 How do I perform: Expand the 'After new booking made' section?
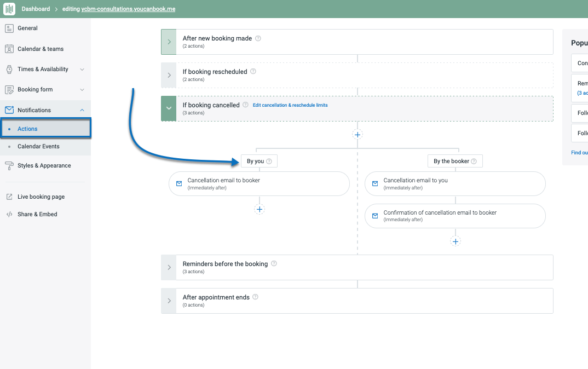point(169,42)
